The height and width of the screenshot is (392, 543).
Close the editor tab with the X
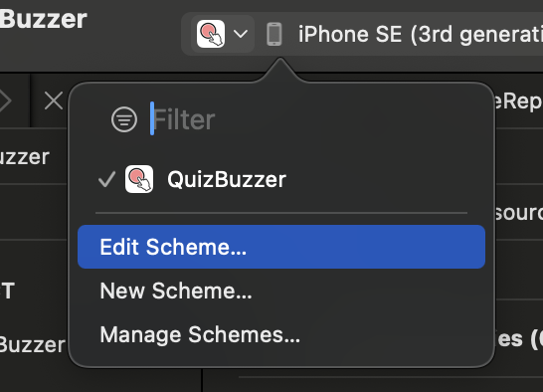tap(54, 100)
